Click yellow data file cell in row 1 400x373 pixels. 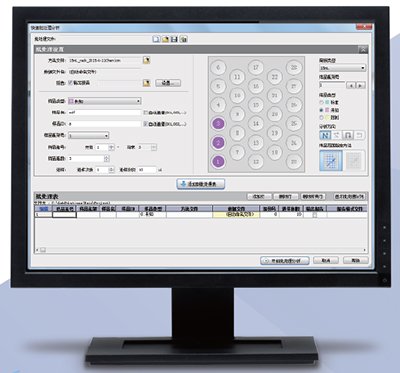(x=236, y=215)
